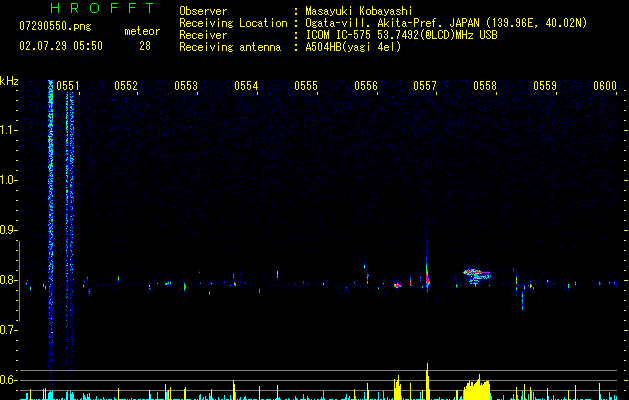
Task: Click the strong meteor echo spike at 0557
Action: (x=427, y=277)
